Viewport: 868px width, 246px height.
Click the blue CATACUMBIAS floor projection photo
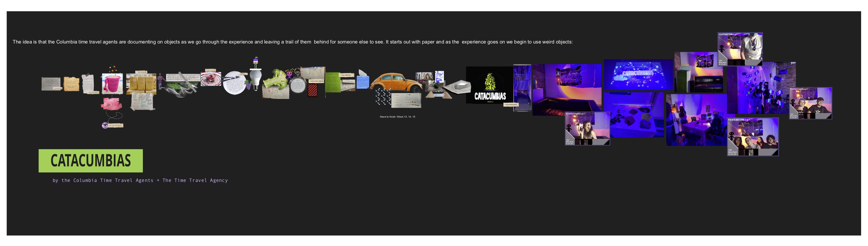point(638,75)
